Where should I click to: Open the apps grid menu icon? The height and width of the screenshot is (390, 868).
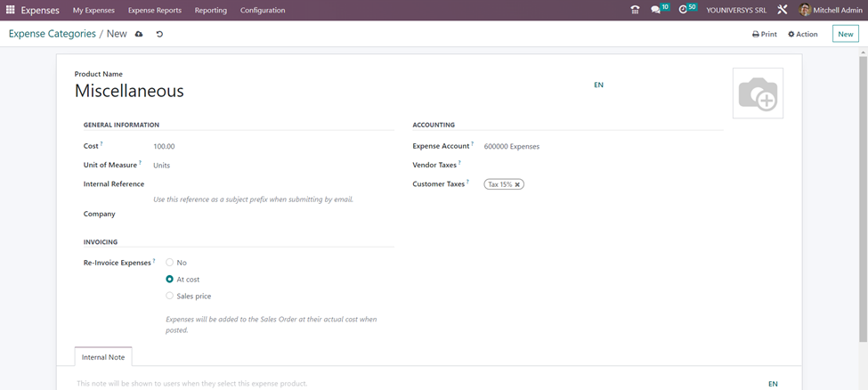11,10
